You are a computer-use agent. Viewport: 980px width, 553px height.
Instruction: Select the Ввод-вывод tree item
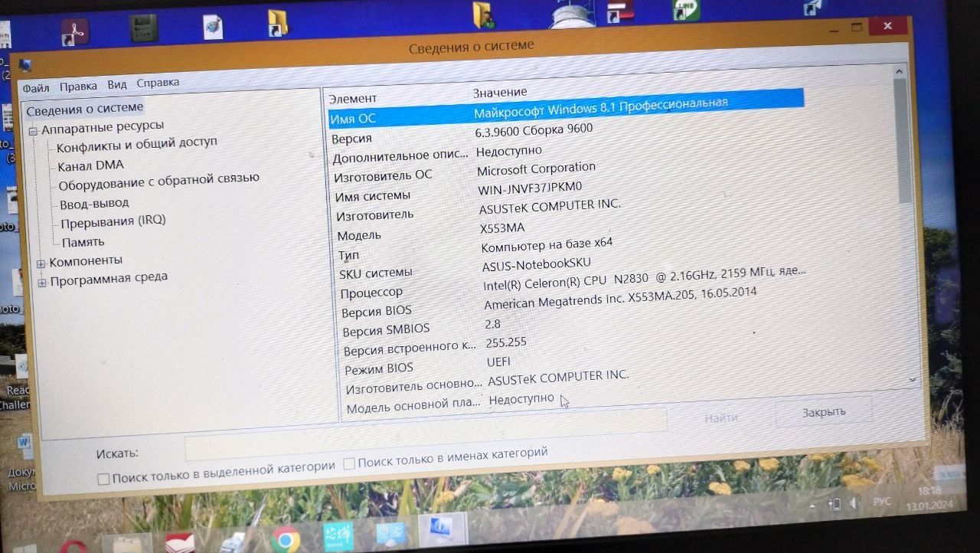click(x=94, y=204)
